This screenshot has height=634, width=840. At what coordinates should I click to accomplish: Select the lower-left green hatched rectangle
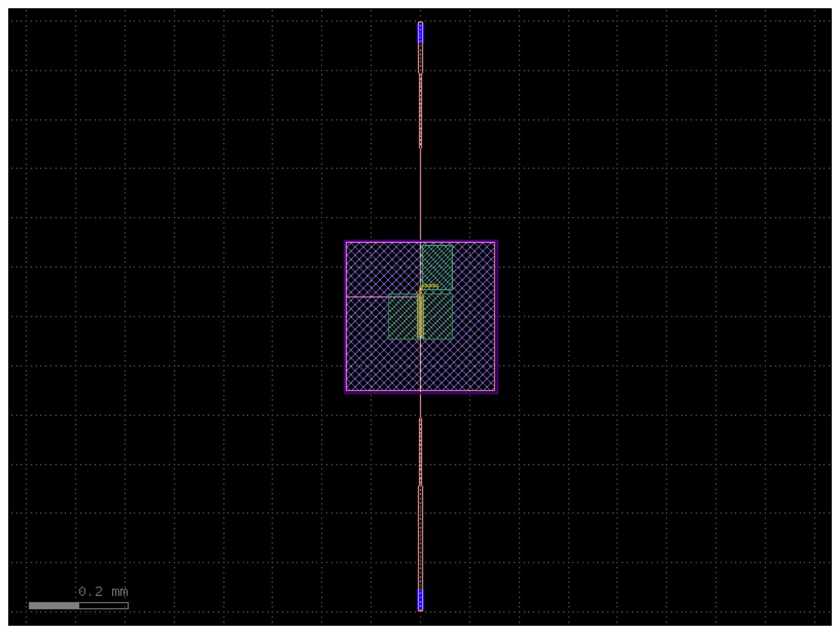point(404,317)
